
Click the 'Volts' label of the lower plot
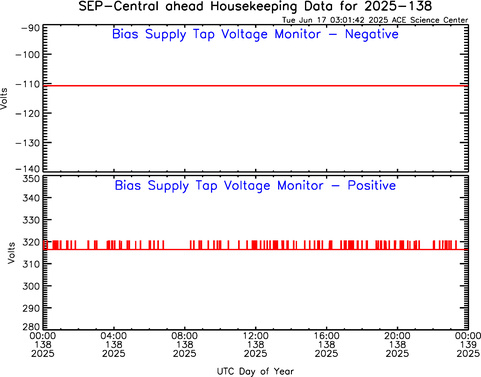[x=11, y=253]
